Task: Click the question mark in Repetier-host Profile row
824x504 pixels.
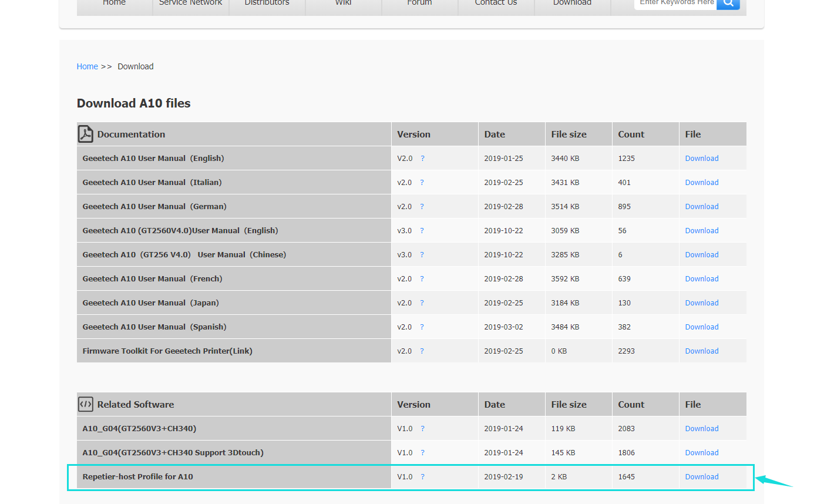Action: tap(422, 477)
